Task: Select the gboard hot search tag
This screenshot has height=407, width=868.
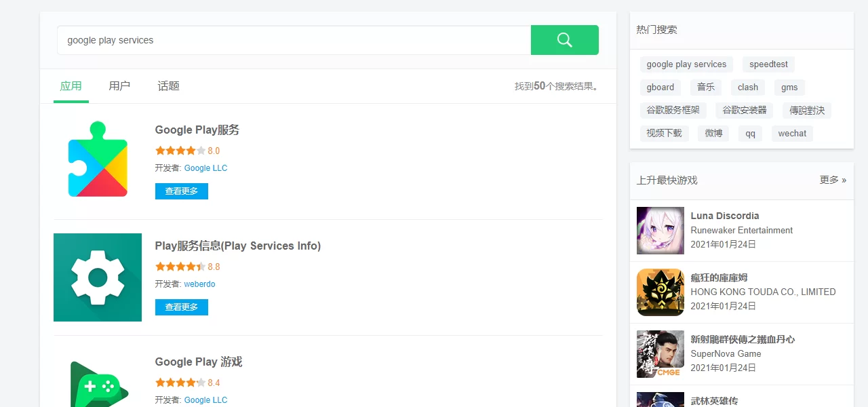Action: (x=660, y=88)
